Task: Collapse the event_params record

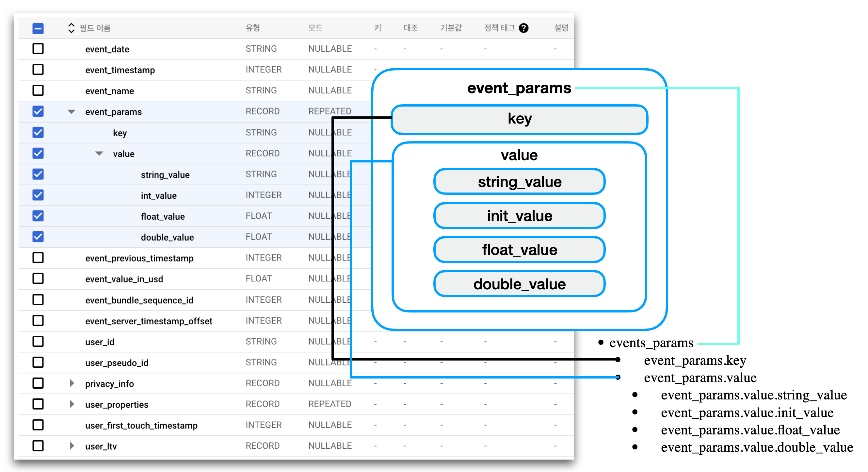Action: pos(71,112)
